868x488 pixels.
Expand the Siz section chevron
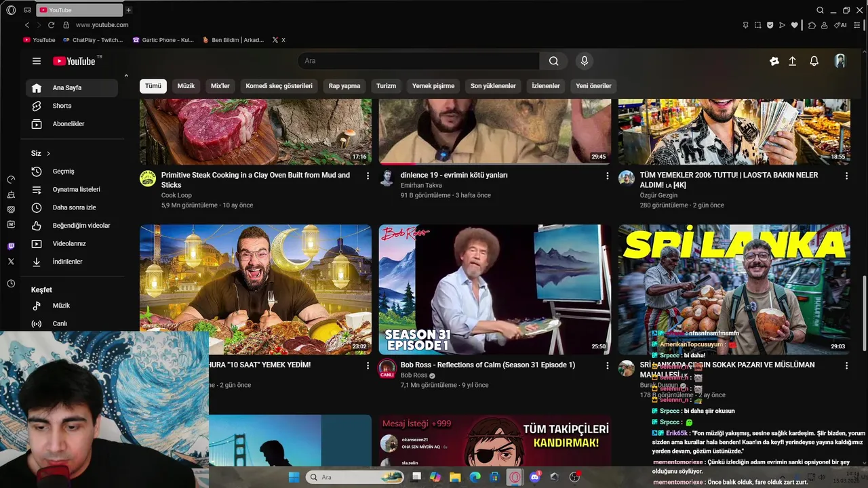click(x=48, y=154)
